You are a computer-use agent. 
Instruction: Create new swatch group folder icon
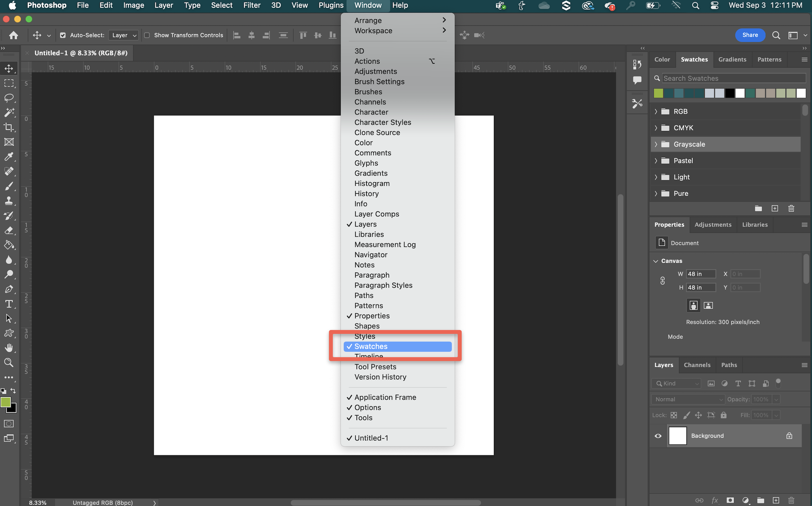(x=759, y=208)
